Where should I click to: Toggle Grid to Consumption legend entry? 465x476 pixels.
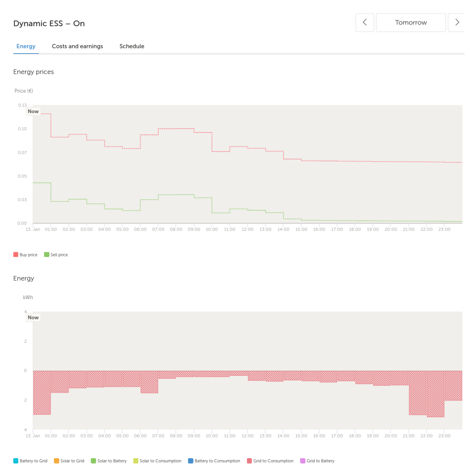click(x=270, y=461)
